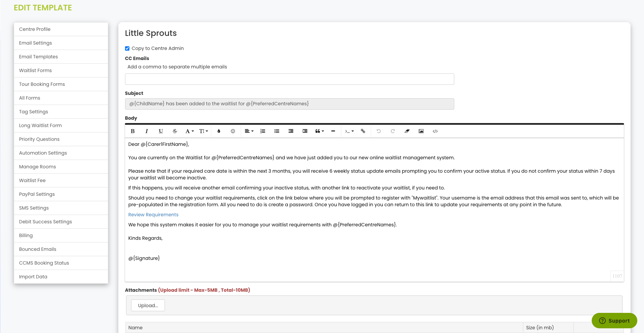Screen dimensions: 644x333
Task: Decrease paragraph indent
Action: pyautogui.click(x=291, y=131)
